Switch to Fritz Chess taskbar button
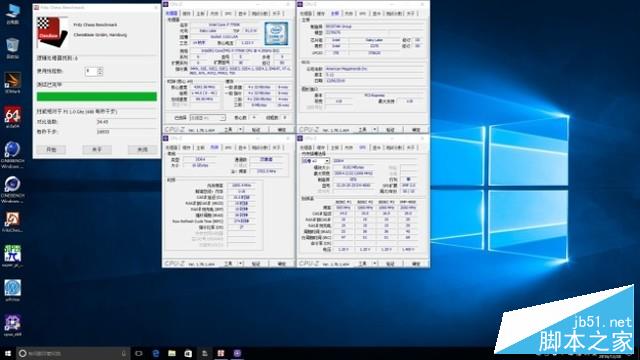 click(x=220, y=353)
